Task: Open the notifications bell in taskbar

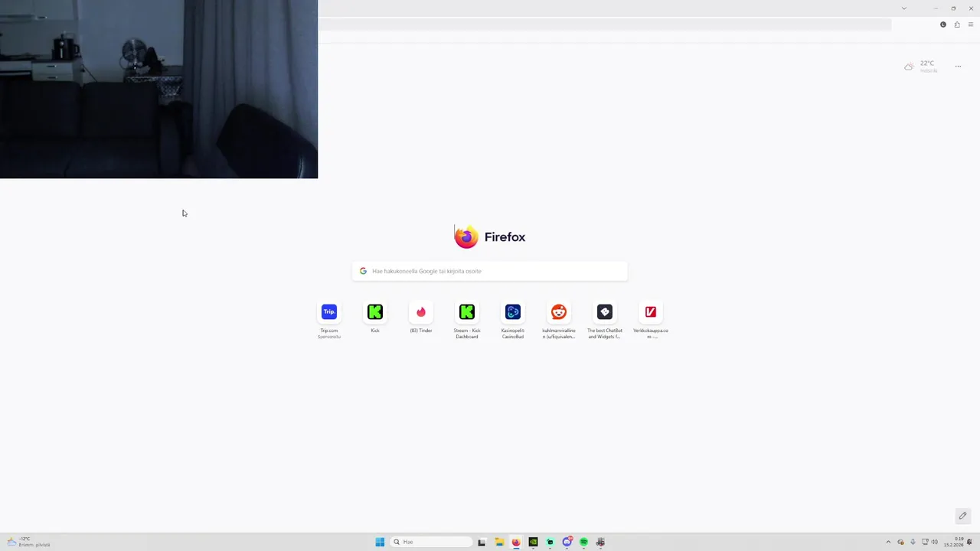Action: pos(970,542)
